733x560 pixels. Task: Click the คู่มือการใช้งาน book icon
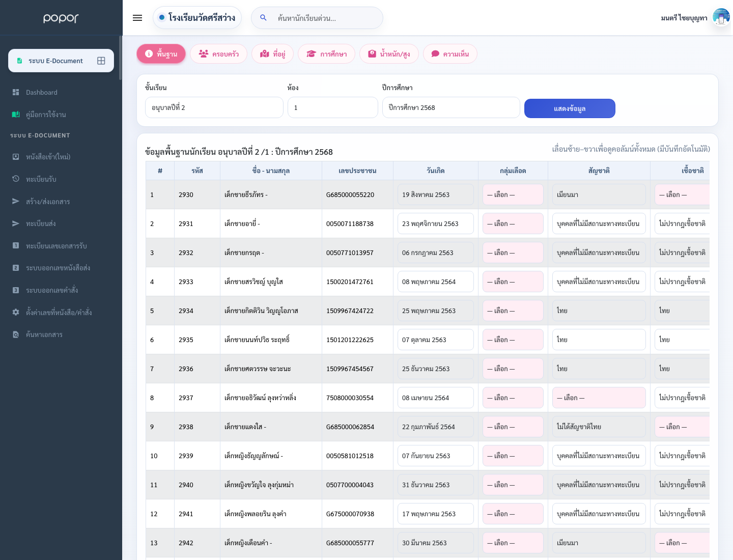point(16,115)
